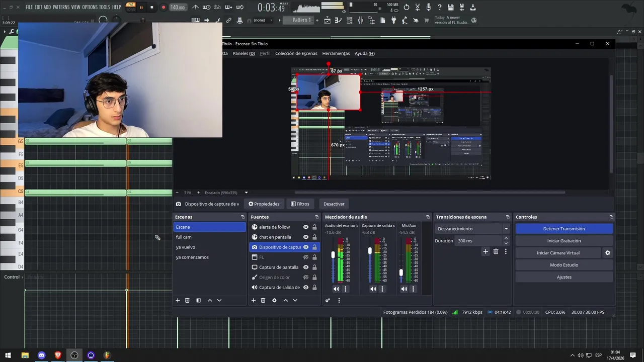
Task: Click the Iniciar Grabación button
Action: click(564, 241)
